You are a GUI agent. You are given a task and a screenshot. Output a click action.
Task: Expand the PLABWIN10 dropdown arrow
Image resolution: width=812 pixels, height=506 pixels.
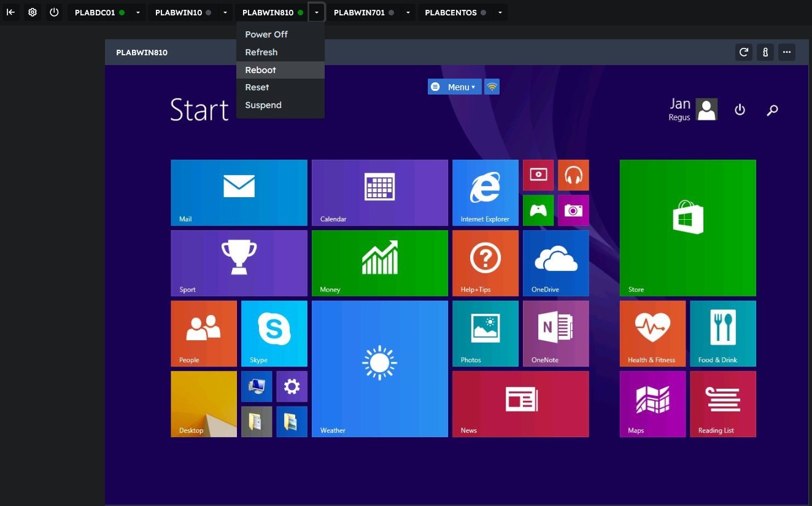(x=225, y=12)
